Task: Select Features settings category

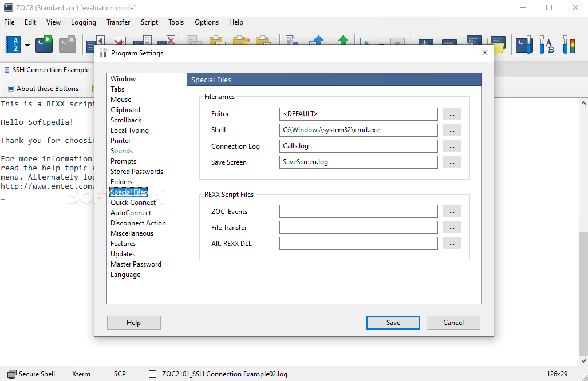Action: click(x=123, y=244)
